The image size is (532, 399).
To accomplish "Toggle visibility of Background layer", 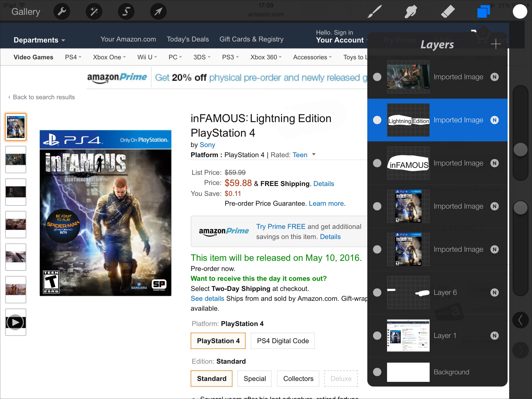I will pyautogui.click(x=377, y=372).
